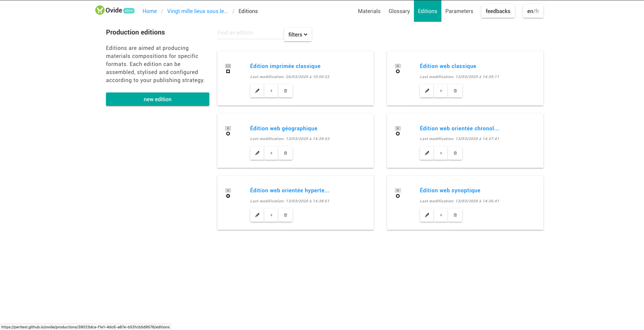The image size is (644, 330).
Task: Click 'Last modification: 13/03/2020 à 14:39:11' text
Action: (460, 77)
